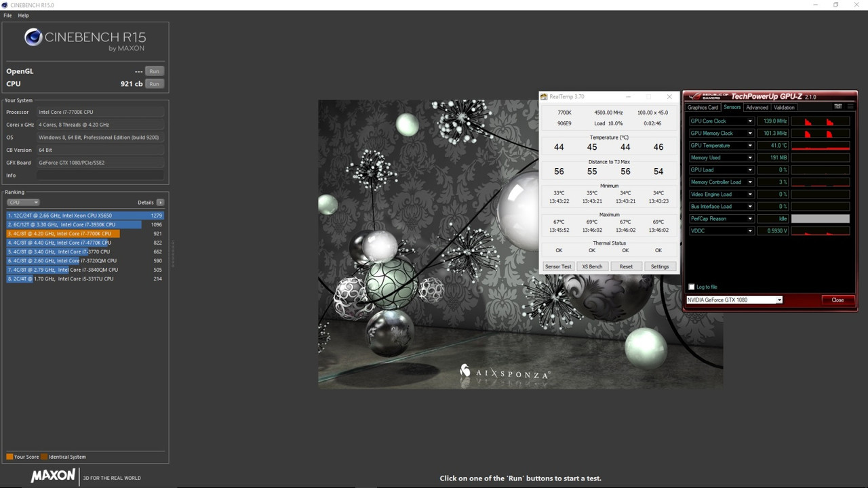Click the 41.0 °C GPU temperature value
Screen dimensions: 868x488
tap(772, 146)
